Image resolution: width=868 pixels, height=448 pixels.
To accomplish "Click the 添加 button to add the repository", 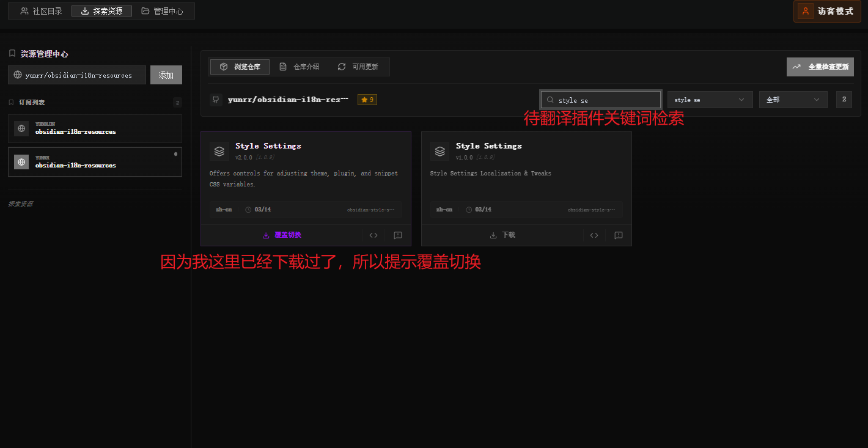I will click(x=166, y=75).
